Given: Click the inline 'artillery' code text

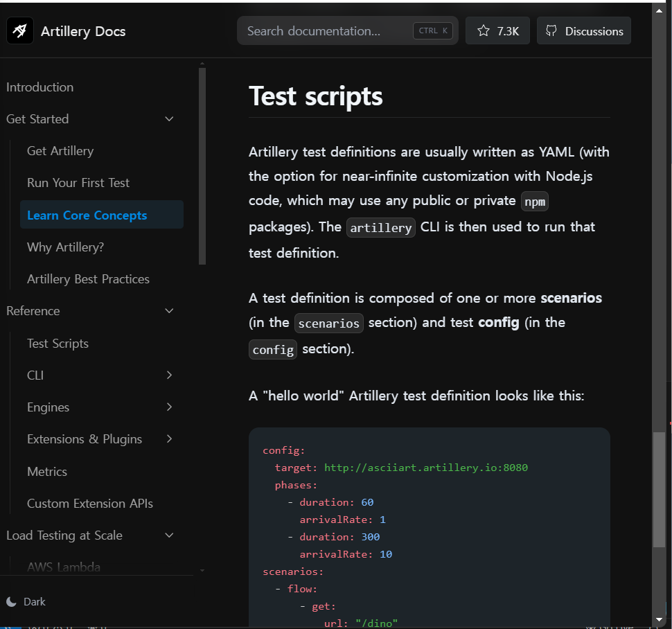Looking at the screenshot, I should pyautogui.click(x=380, y=227).
